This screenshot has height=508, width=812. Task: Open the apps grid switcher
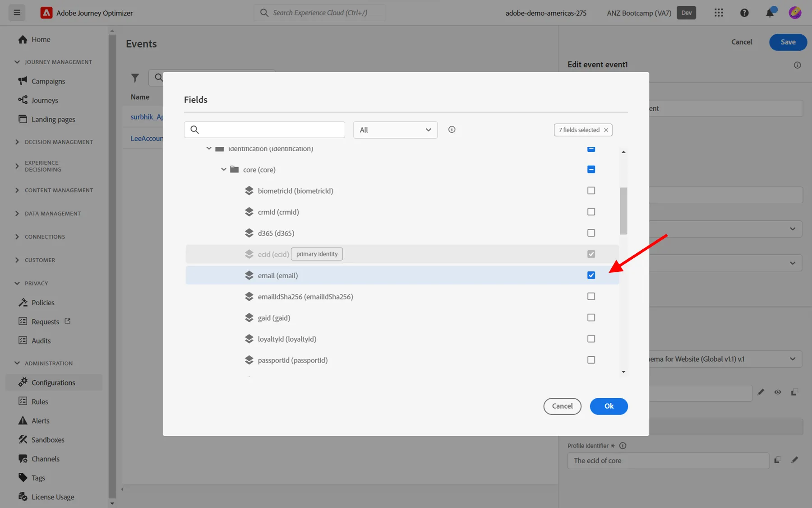point(719,13)
